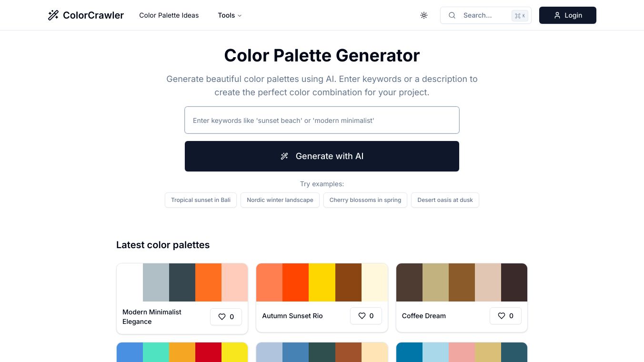644x362 pixels.
Task: Like the Modern Minimalist Elegance palette
Action: (x=226, y=317)
